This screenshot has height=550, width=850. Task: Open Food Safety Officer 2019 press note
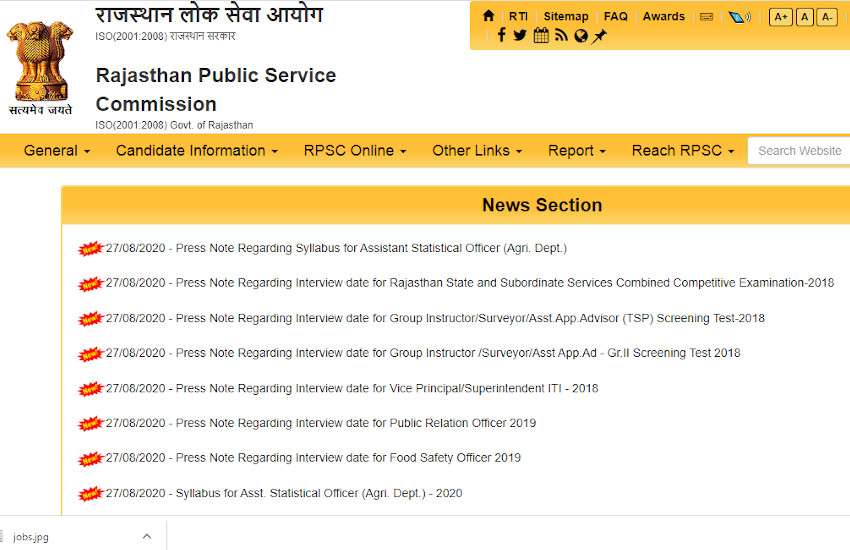tap(348, 458)
